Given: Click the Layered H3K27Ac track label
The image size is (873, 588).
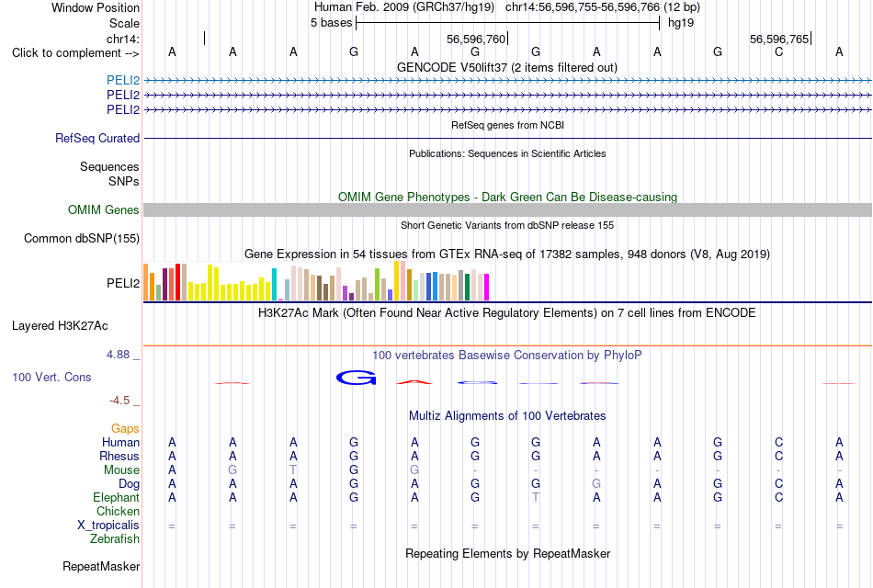Looking at the screenshot, I should [x=60, y=326].
